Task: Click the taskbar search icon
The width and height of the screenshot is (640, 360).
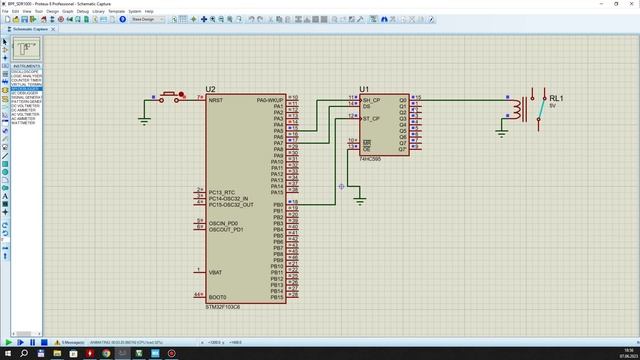Action: [x=24, y=353]
